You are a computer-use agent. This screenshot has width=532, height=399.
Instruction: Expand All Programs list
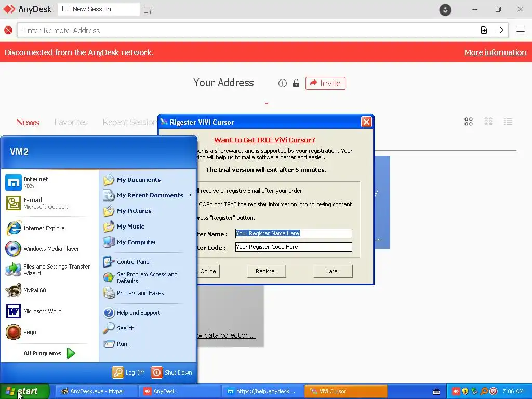(49, 353)
